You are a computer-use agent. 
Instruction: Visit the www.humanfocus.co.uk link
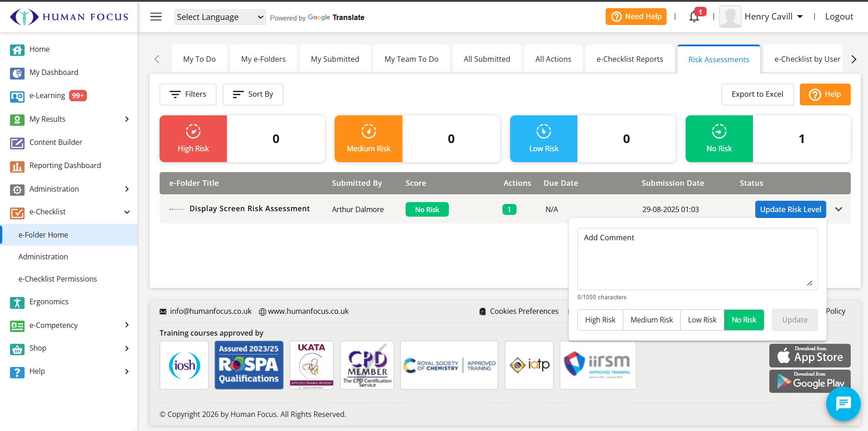pos(308,311)
